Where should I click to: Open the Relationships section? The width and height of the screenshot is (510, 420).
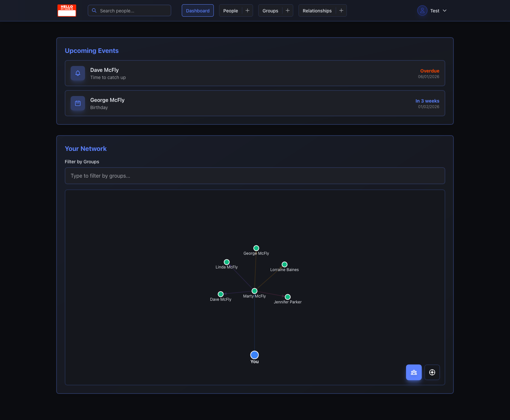[317, 10]
